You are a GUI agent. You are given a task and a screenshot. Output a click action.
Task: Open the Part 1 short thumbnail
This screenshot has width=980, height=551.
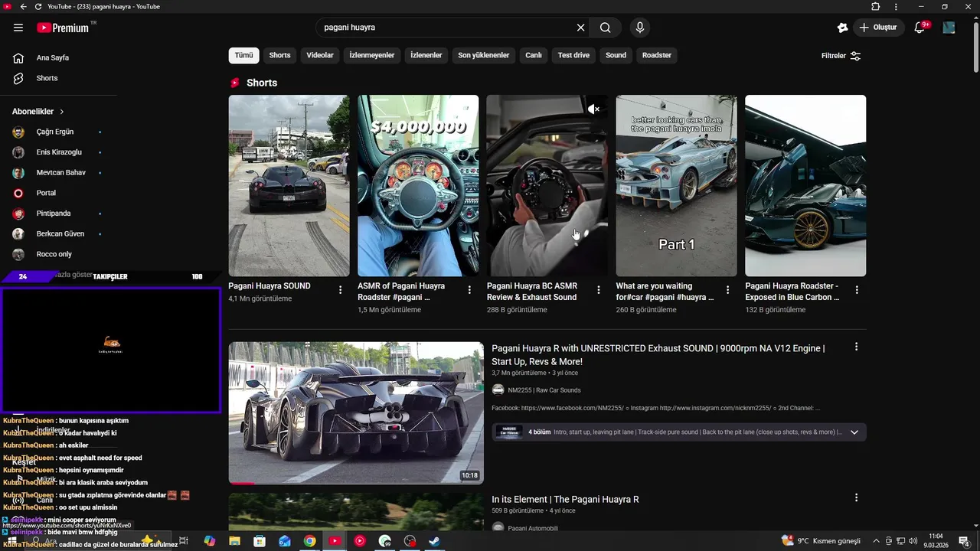[x=676, y=185]
